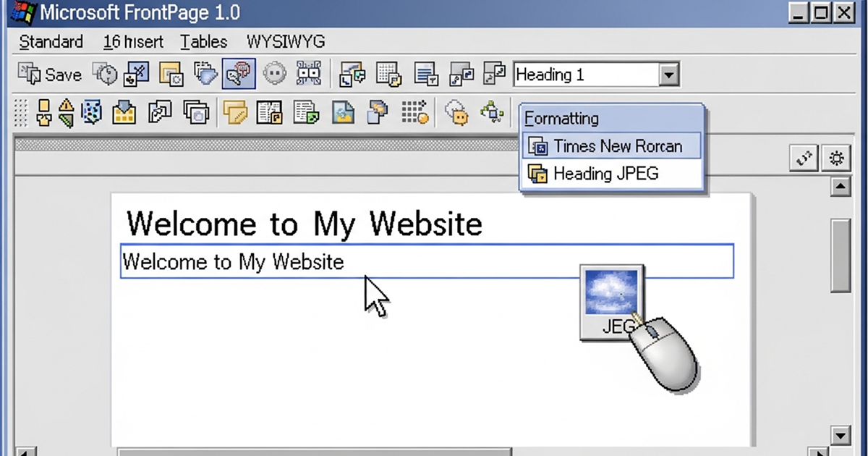Choose Heading JPEG from the Formatting menu

tap(606, 174)
